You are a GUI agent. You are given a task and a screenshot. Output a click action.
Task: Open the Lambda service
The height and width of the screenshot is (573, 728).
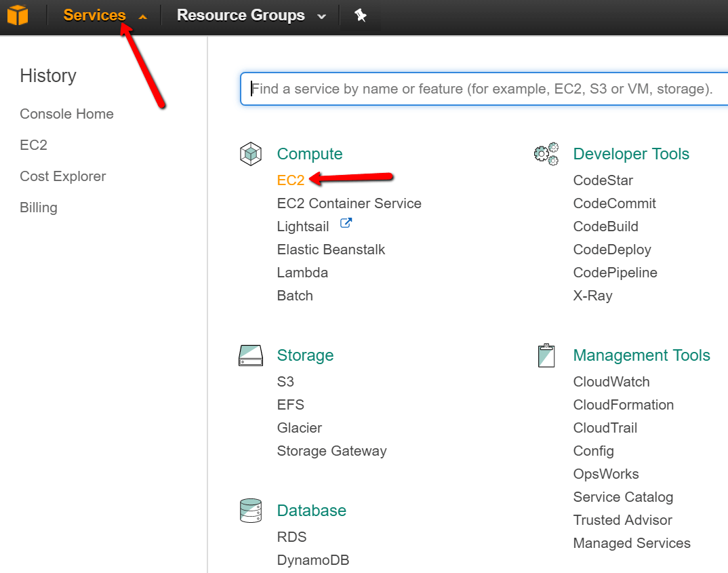302,273
